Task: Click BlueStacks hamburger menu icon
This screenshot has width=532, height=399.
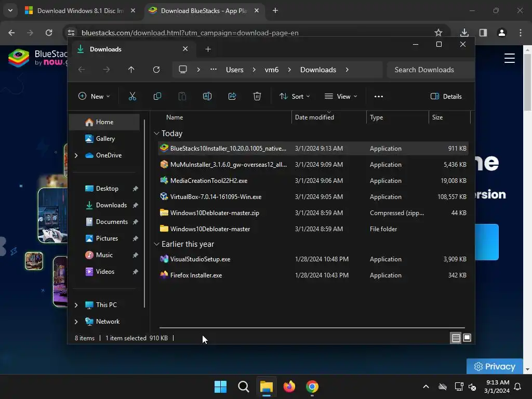Action: coord(509,58)
